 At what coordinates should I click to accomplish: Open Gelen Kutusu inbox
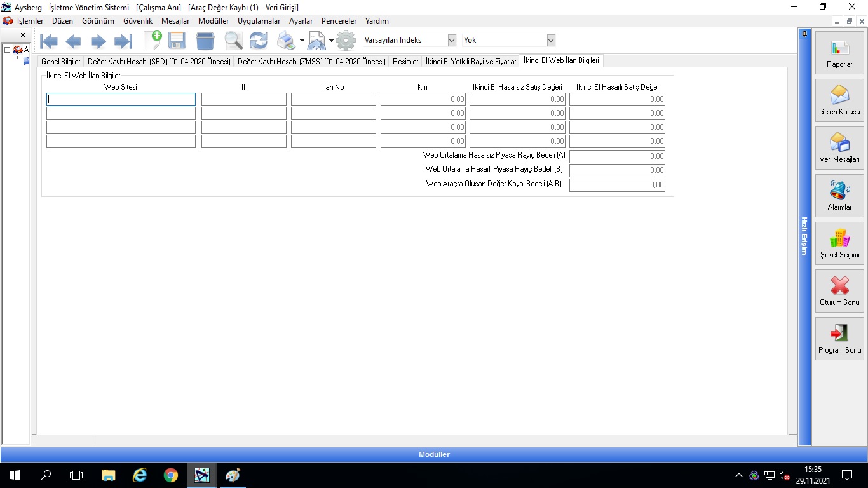tap(839, 100)
